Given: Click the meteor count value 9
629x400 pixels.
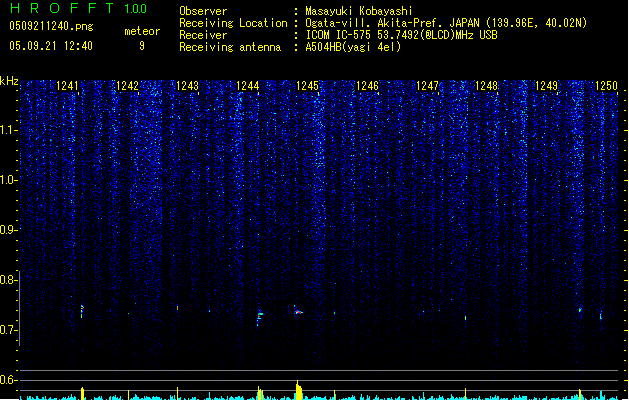Looking at the screenshot, I should click(142, 46).
